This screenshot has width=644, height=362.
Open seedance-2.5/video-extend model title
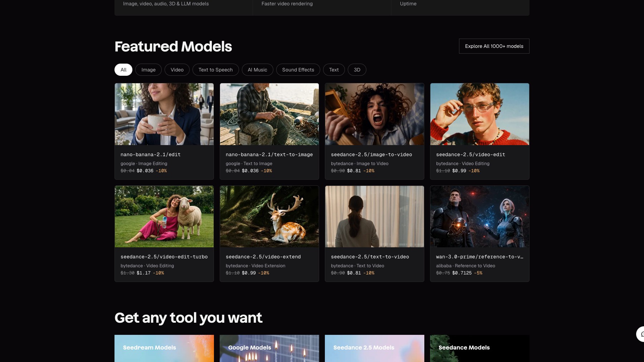263,257
